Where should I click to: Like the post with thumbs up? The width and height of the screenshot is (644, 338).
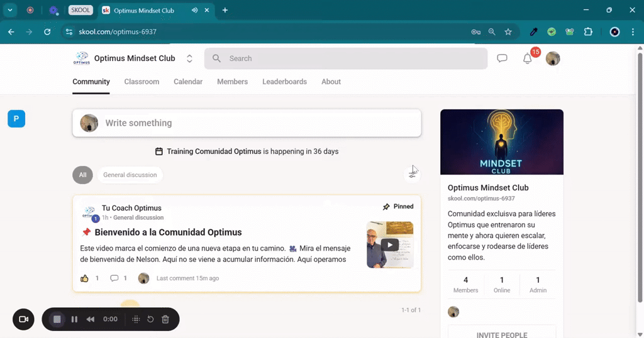(84, 278)
